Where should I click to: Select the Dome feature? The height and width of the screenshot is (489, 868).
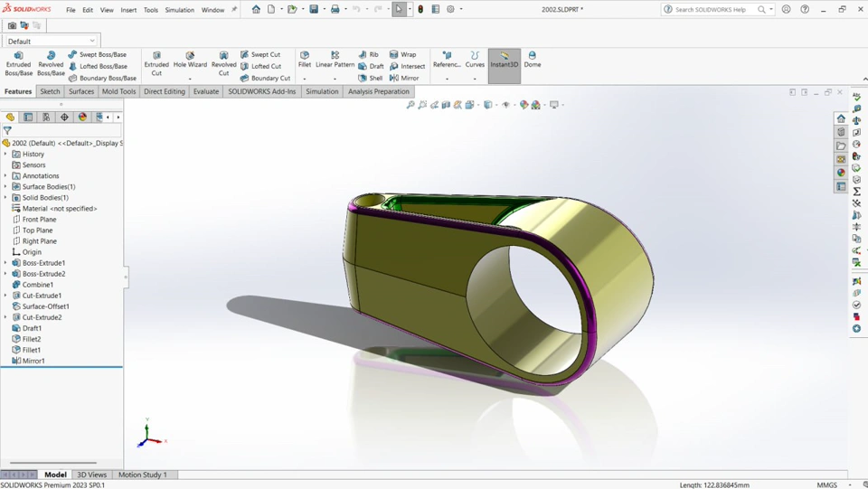pyautogui.click(x=532, y=60)
